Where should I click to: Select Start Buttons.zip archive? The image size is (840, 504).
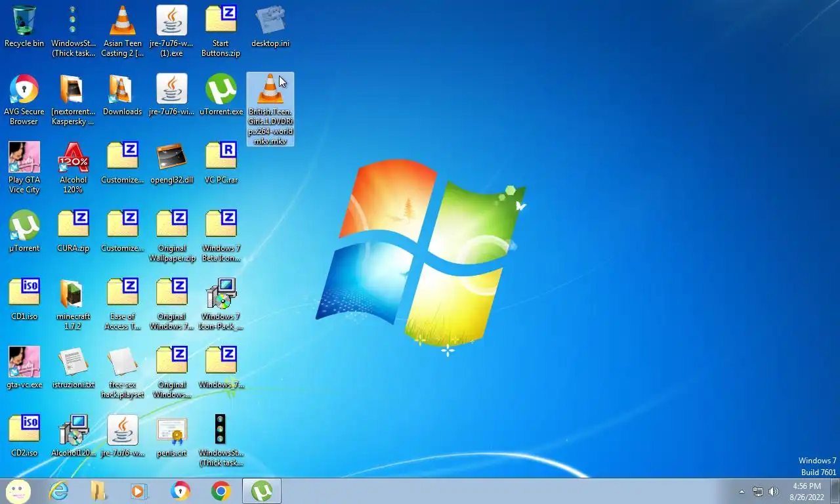(x=221, y=31)
